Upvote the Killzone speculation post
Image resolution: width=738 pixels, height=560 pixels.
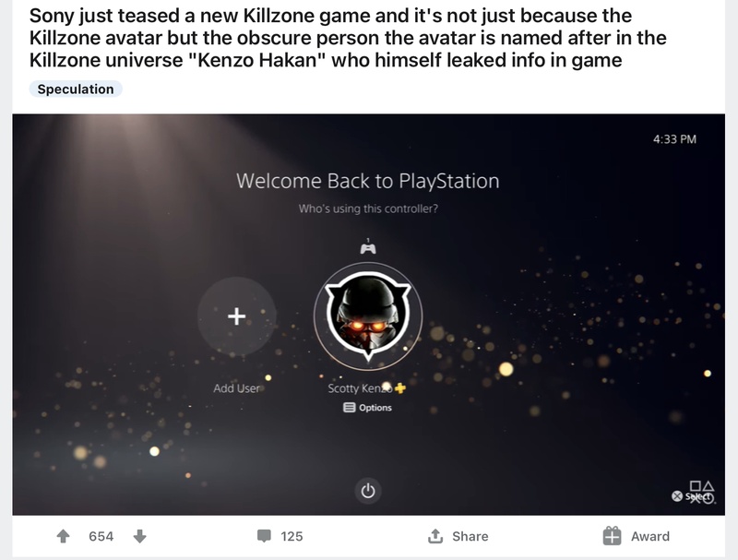63,536
